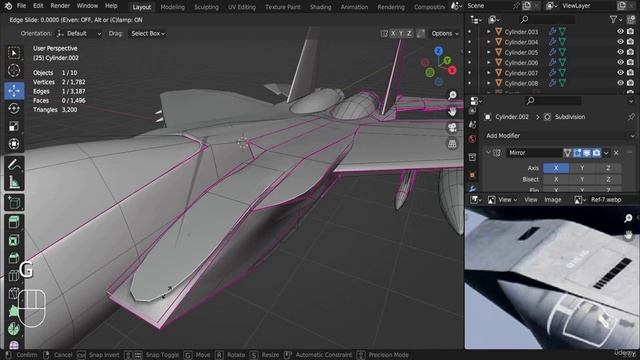Open the Render menu

point(60,6)
